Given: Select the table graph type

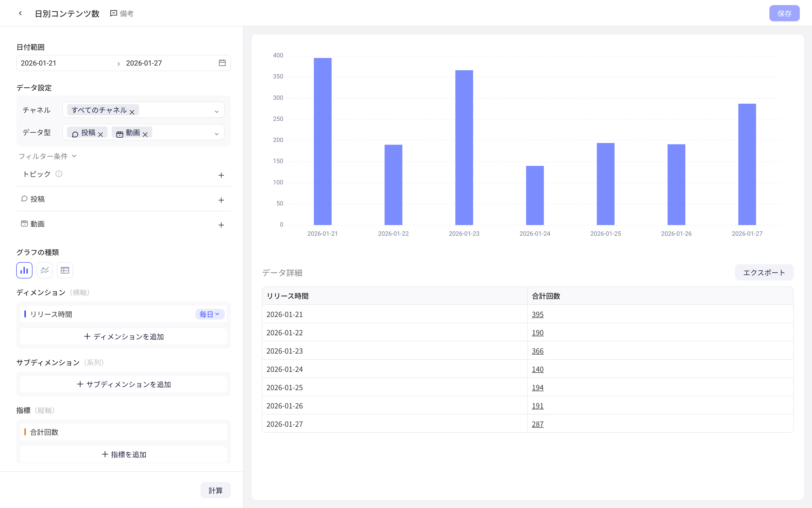Looking at the screenshot, I should pyautogui.click(x=65, y=270).
